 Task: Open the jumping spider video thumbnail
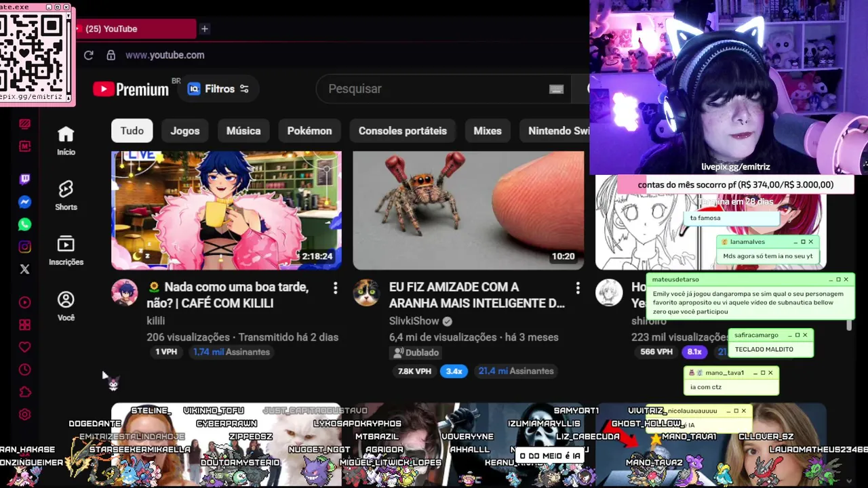tap(469, 210)
